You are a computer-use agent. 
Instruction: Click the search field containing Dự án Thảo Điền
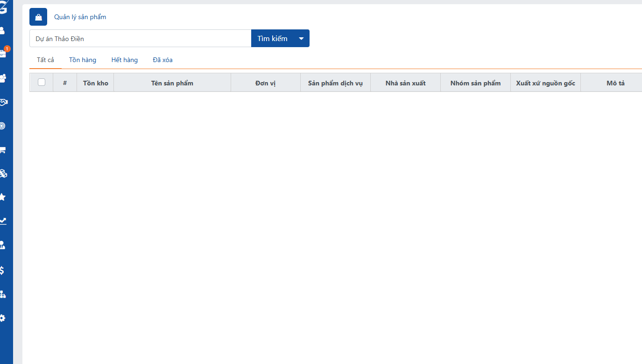[140, 39]
